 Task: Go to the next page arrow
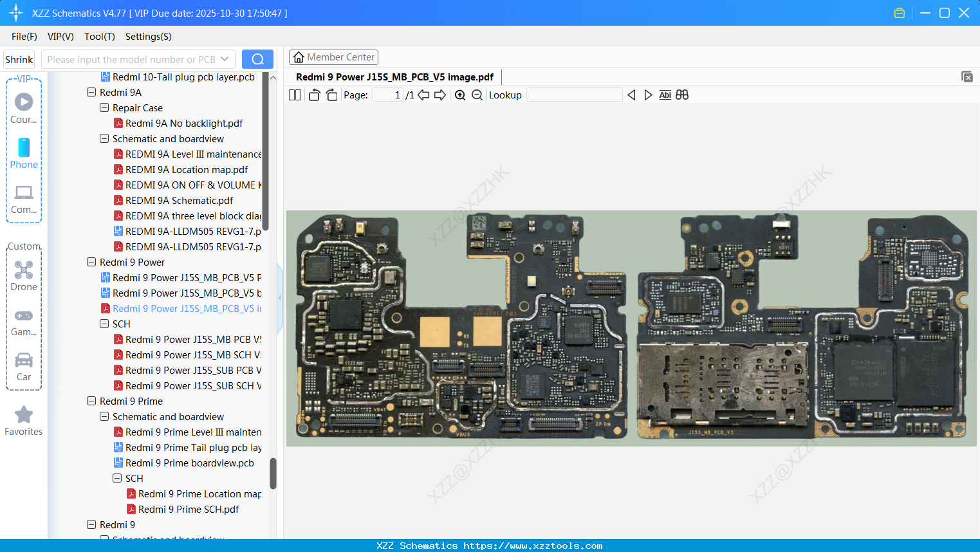(440, 95)
